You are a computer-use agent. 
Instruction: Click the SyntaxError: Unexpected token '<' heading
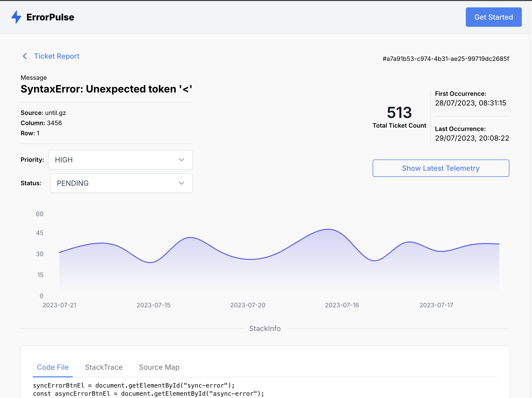106,89
